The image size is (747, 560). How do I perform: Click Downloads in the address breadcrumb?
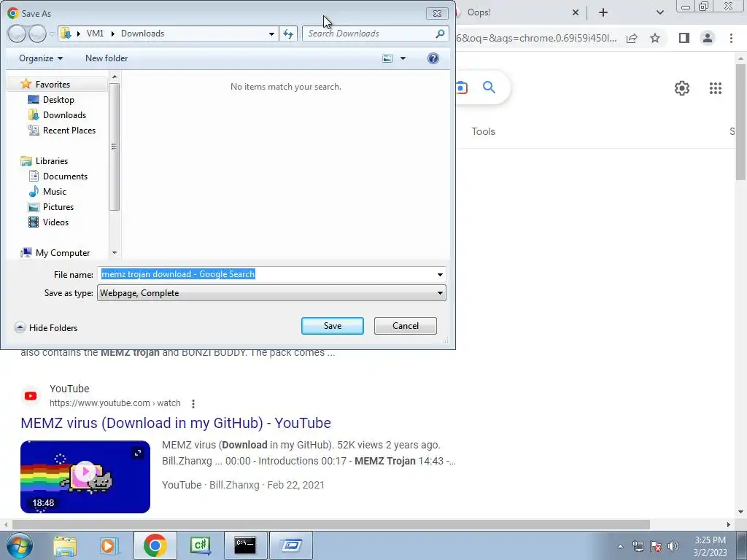point(142,34)
